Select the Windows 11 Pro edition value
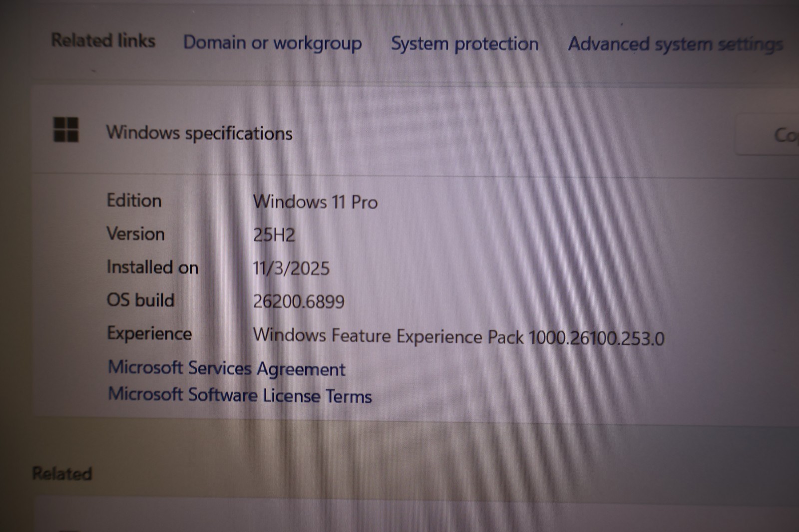 tap(315, 202)
